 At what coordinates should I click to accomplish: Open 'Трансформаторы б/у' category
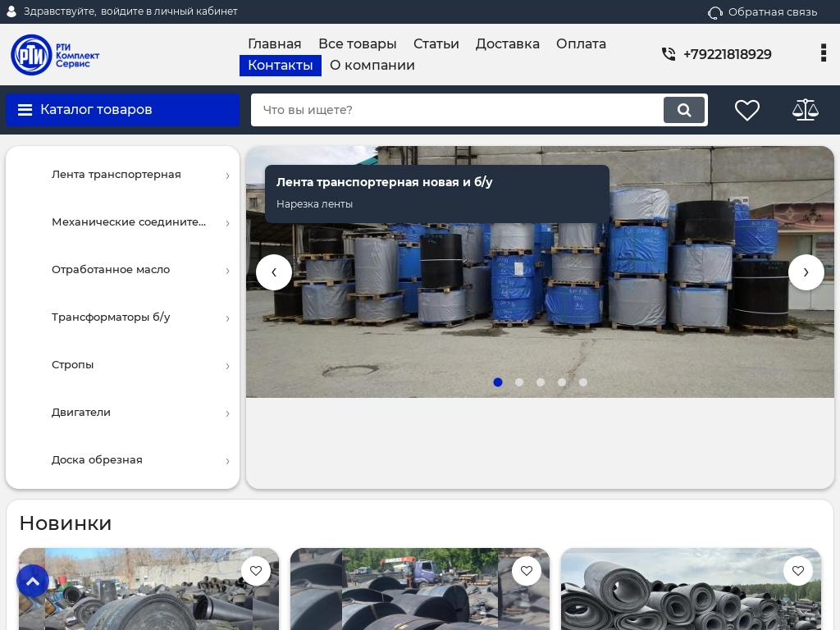[x=111, y=317]
